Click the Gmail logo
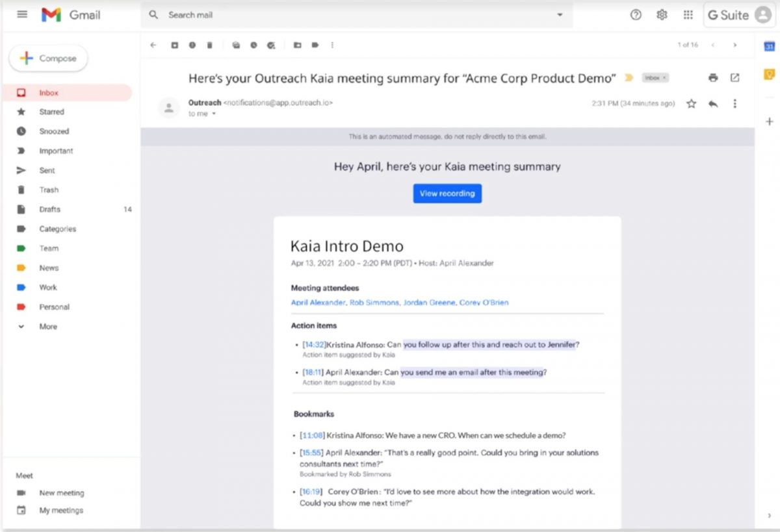Screen dimensions: 780x532 coord(71,15)
